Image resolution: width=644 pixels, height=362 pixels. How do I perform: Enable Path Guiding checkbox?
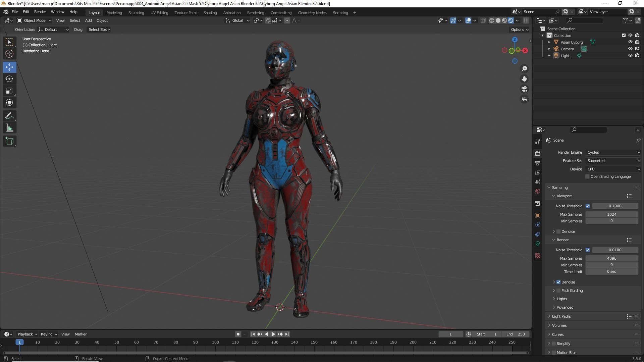click(558, 291)
